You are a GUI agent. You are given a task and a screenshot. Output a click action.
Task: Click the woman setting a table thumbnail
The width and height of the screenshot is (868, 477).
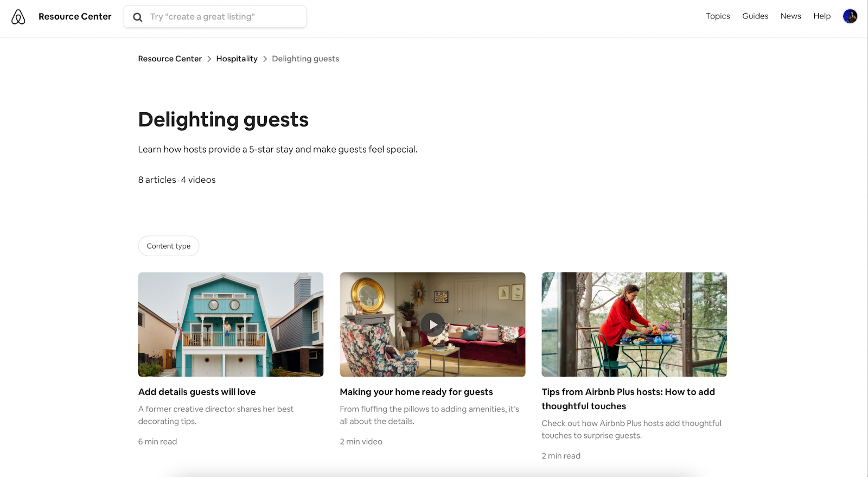pos(634,325)
